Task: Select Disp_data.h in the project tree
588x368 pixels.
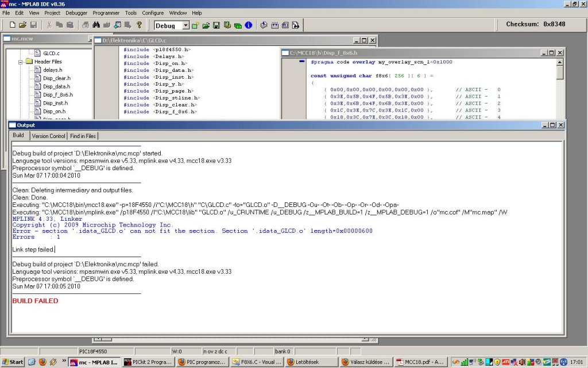Action: [x=56, y=86]
